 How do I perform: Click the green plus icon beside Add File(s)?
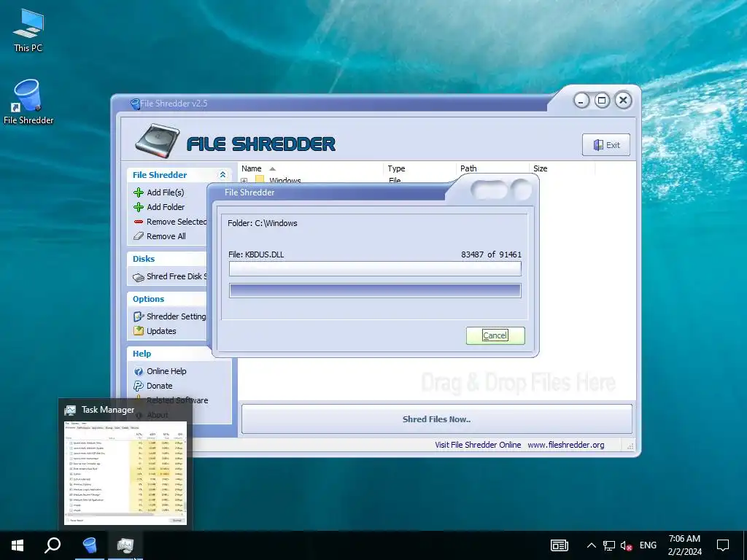(x=139, y=192)
